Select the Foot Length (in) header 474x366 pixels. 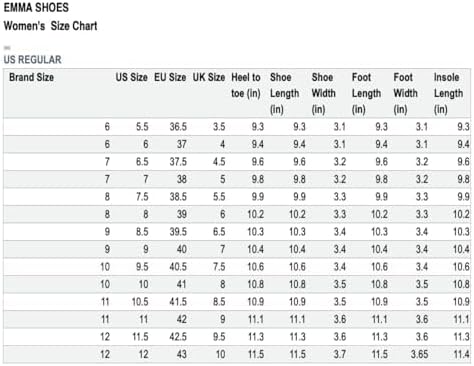point(366,93)
